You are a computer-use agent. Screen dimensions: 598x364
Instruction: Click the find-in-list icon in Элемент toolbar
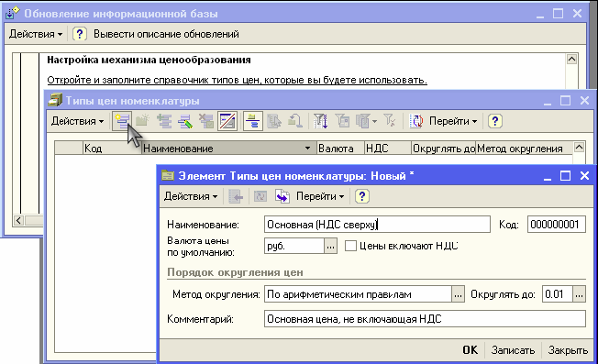pos(236,196)
